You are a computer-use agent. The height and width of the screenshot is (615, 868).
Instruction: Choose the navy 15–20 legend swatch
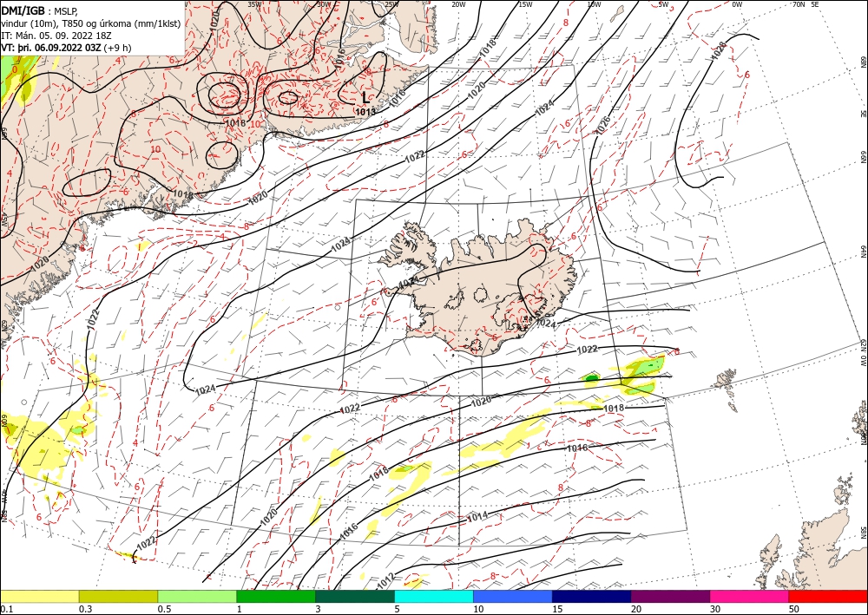point(592,596)
